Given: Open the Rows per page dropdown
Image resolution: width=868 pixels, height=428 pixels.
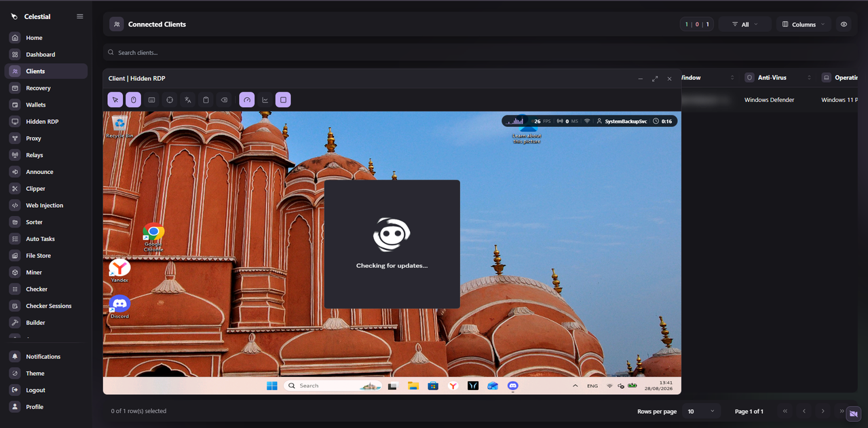Looking at the screenshot, I should tap(700, 411).
